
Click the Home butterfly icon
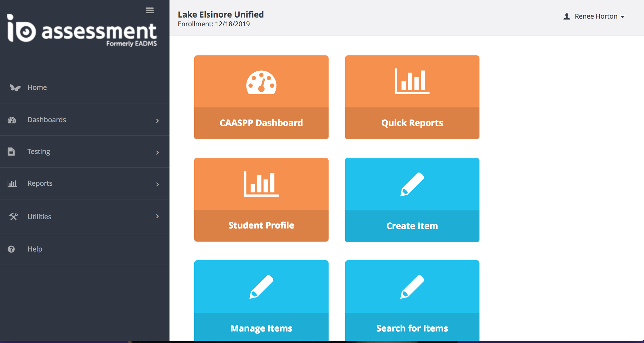pos(15,88)
